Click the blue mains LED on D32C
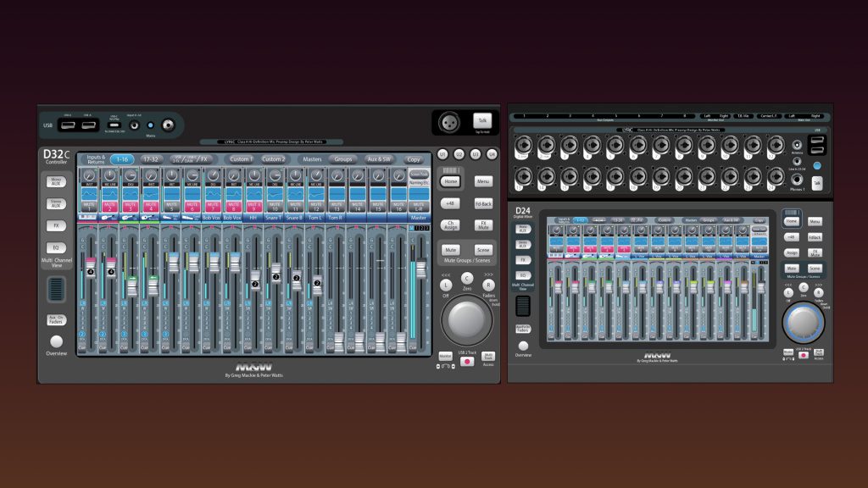This screenshot has height=488, width=868. pos(151,125)
